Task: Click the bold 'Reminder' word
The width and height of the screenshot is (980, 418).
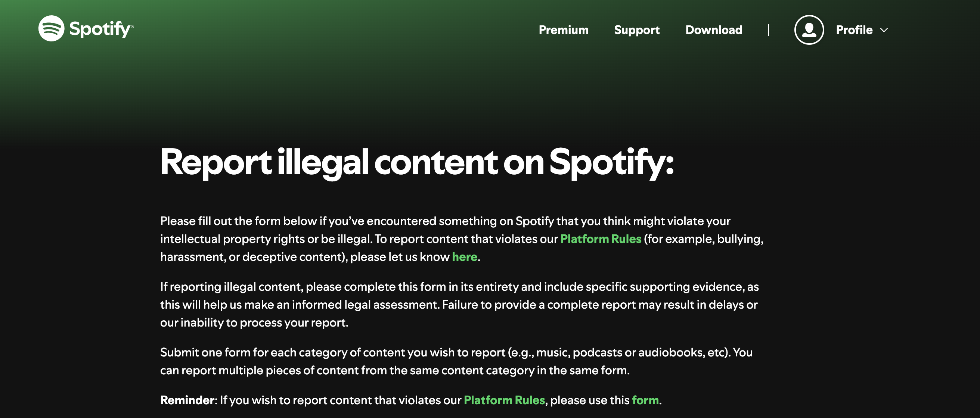Action: (187, 400)
